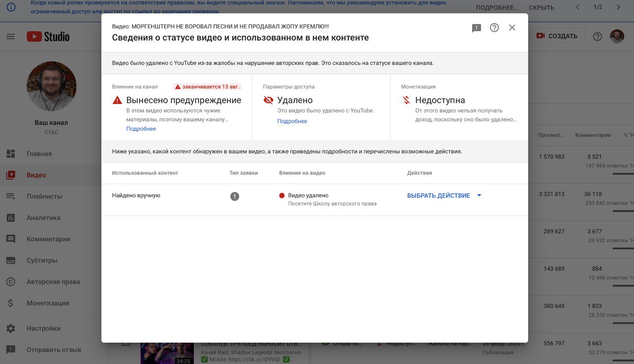
Task: Click the claim type exclamation icon
Action: tap(235, 196)
